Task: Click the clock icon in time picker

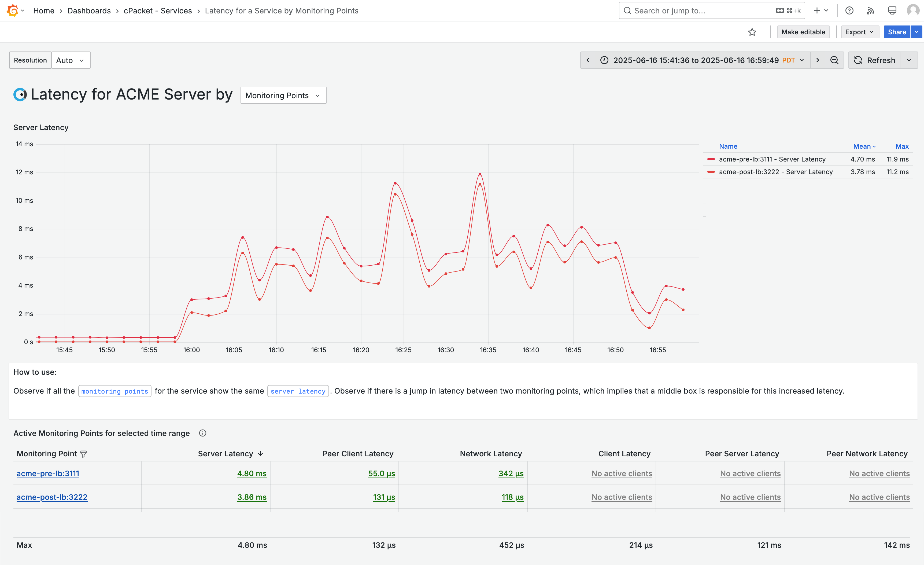Action: click(604, 60)
